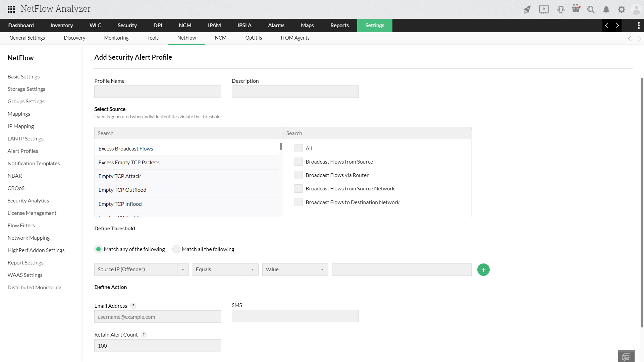Click the rocket quick-start icon
The image size is (644, 362).
point(527,9)
